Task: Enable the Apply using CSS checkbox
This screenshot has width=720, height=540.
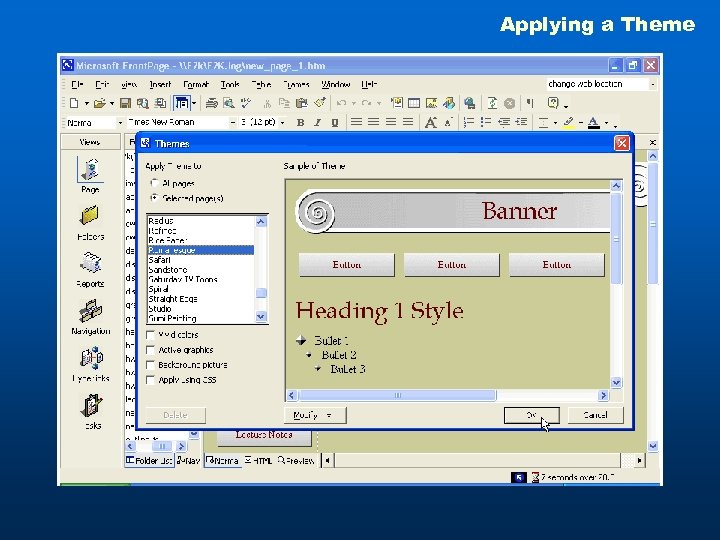Action: 150,380
